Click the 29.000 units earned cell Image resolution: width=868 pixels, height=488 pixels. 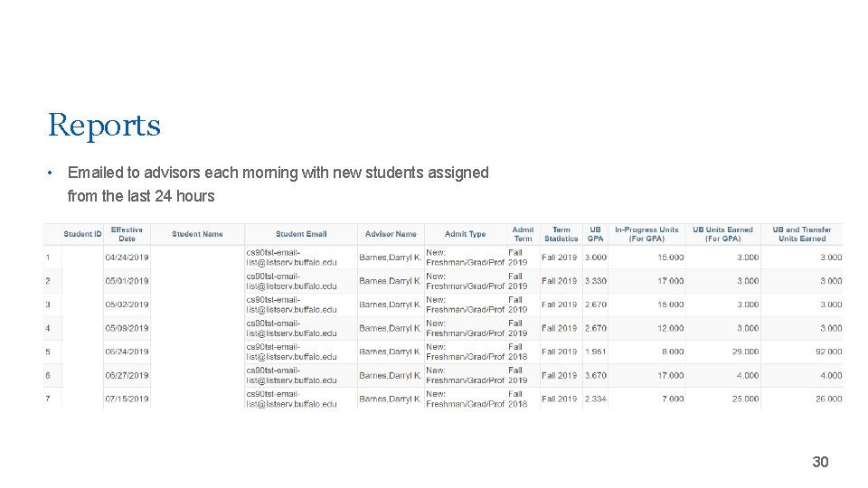coord(746,352)
